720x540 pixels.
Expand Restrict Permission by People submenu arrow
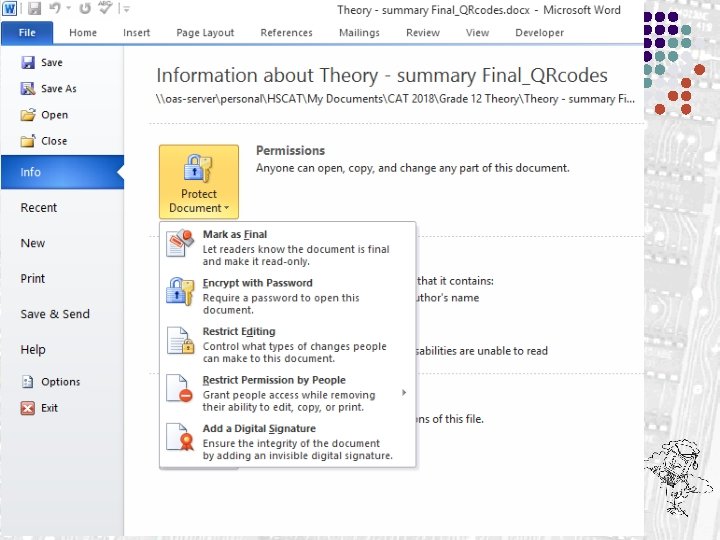(404, 393)
